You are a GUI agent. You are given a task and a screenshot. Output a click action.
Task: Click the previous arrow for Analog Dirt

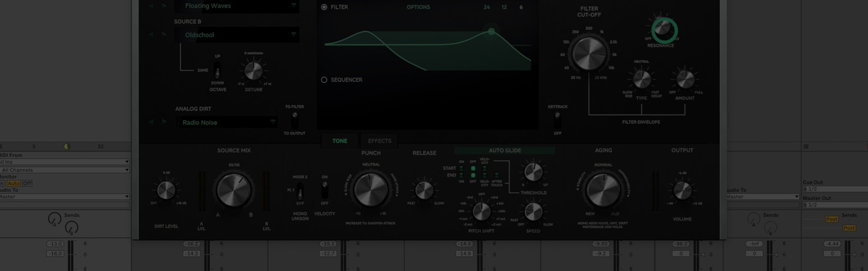[151, 122]
